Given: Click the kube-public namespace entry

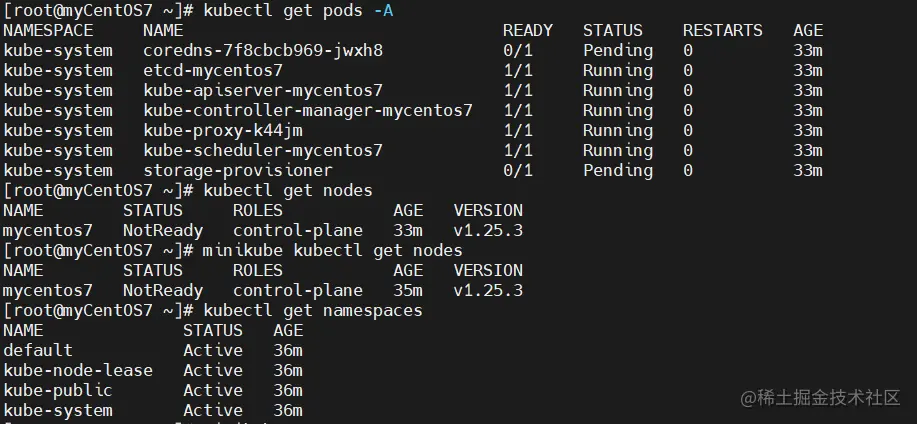Looking at the screenshot, I should [x=57, y=390].
